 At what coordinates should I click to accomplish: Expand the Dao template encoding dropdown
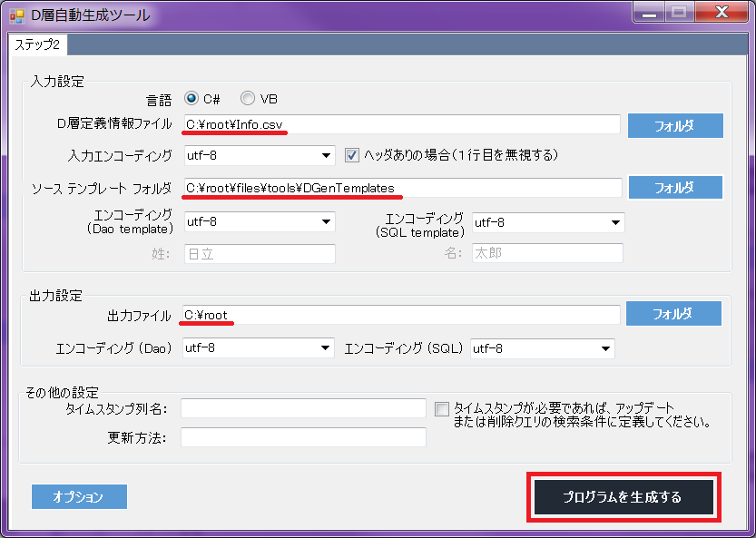pos(260,221)
